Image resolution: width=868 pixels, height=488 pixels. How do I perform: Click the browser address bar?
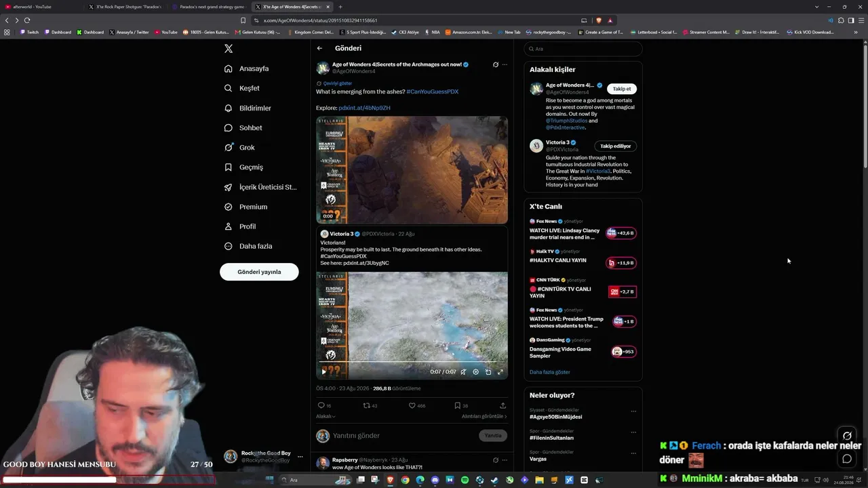pos(414,20)
